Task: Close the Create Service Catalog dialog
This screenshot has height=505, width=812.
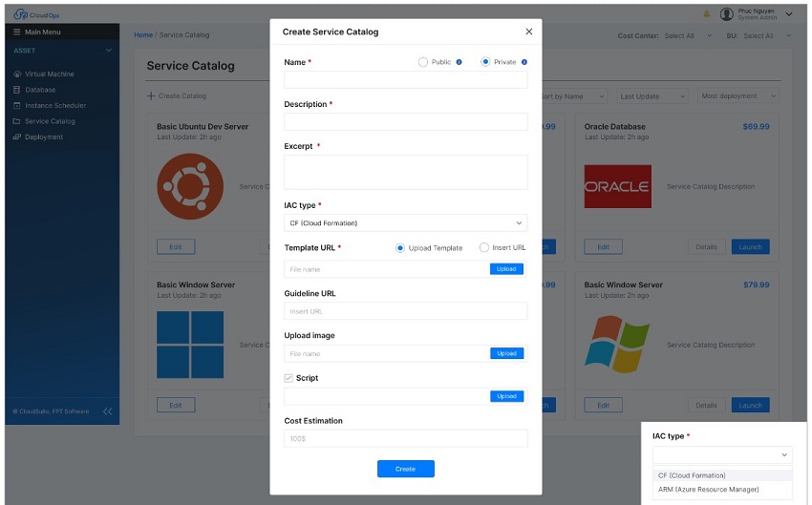Action: [x=528, y=32]
